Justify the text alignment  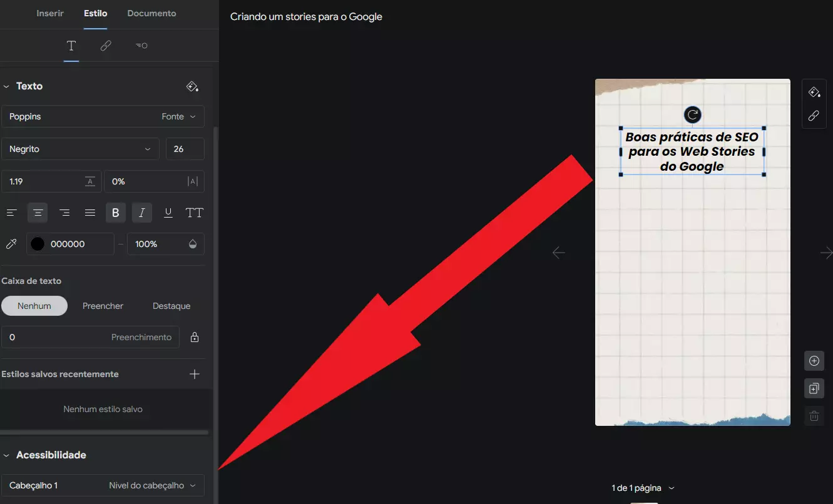pyautogui.click(x=90, y=213)
